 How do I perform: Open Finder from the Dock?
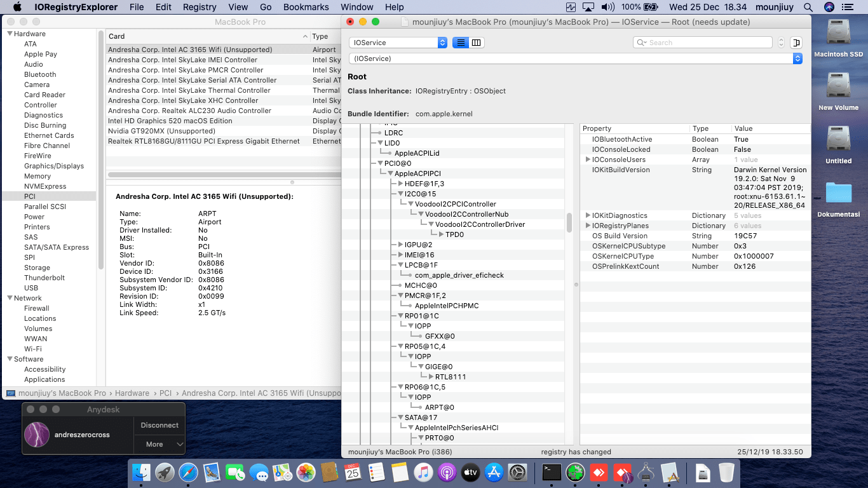[x=141, y=472]
